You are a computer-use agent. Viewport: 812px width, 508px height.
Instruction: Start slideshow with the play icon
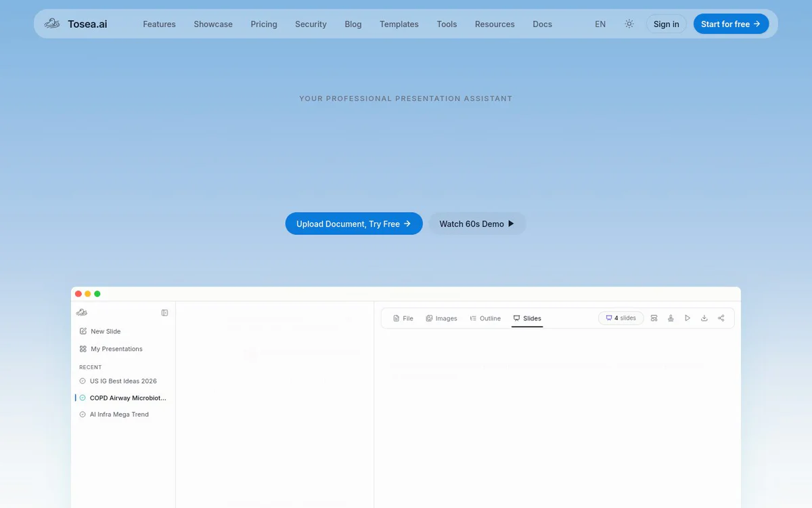tap(687, 318)
